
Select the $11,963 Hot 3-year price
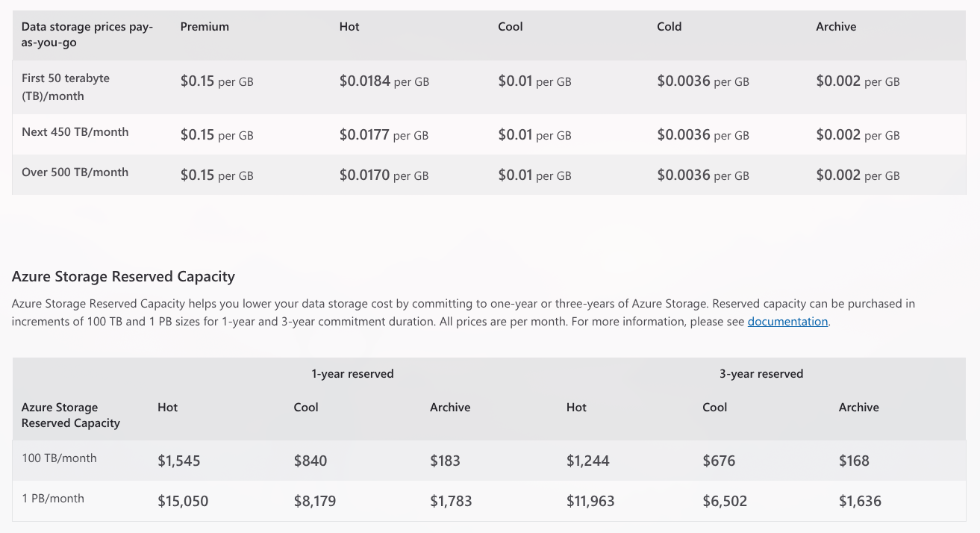coord(590,501)
